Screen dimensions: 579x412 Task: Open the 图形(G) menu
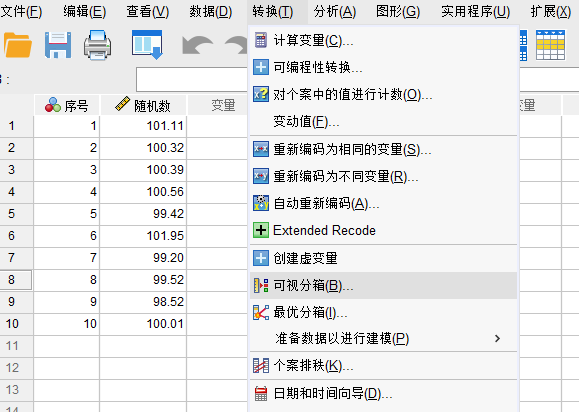398,12
